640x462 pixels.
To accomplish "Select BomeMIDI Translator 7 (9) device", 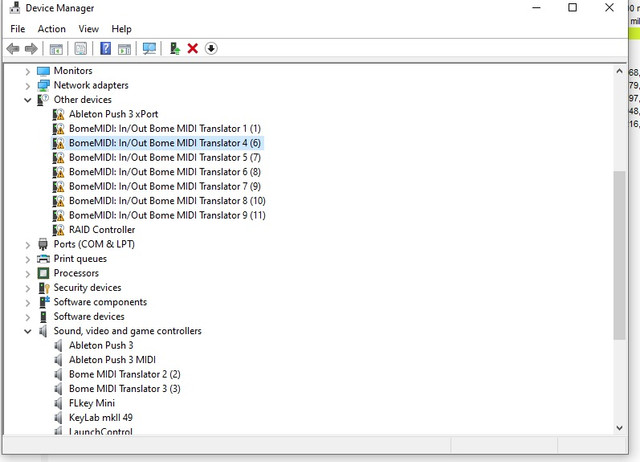I will 165,187.
